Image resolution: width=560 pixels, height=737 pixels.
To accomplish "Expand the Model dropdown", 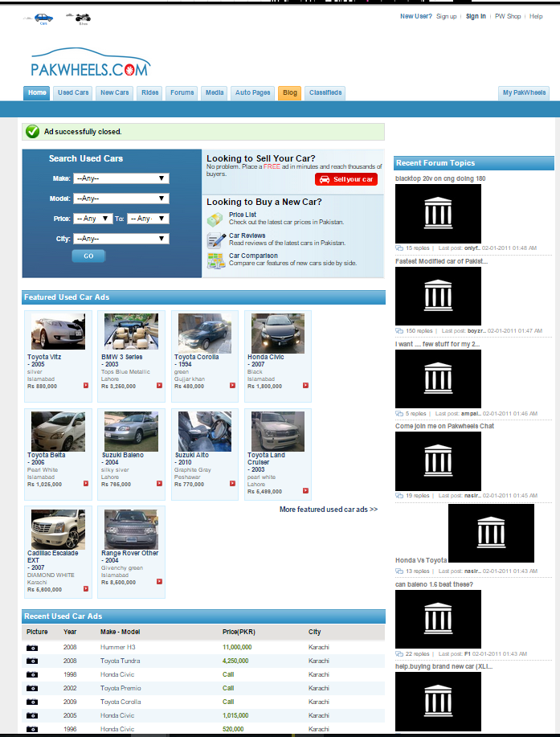I will click(121, 199).
